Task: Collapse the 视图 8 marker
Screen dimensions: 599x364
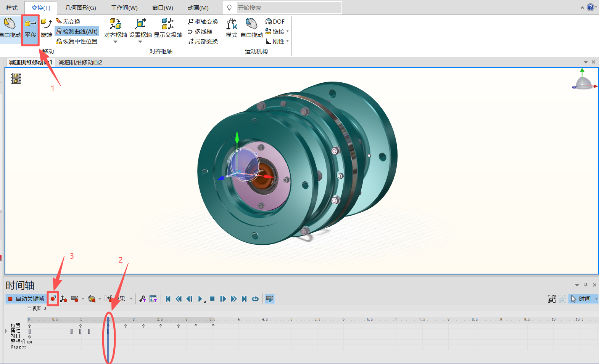Action: 29,308
